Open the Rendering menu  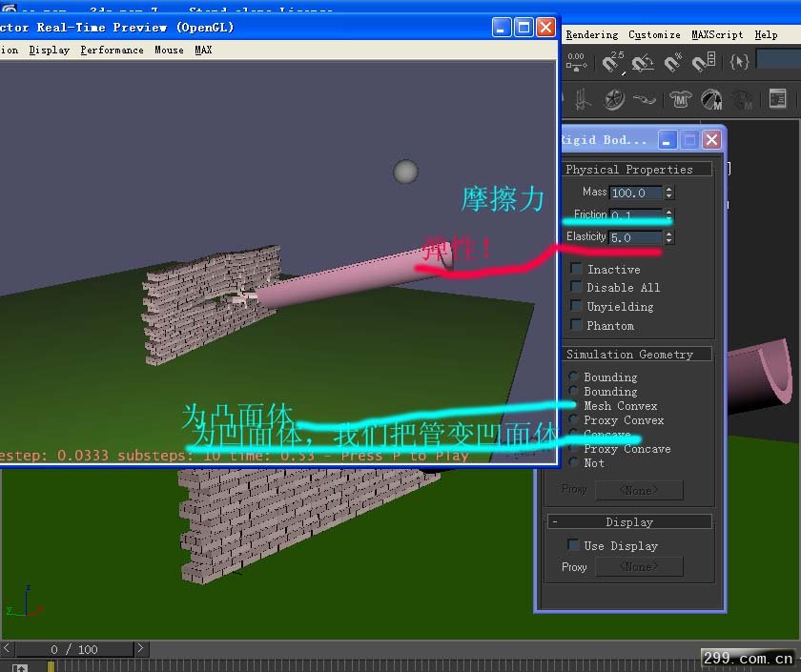coord(592,34)
